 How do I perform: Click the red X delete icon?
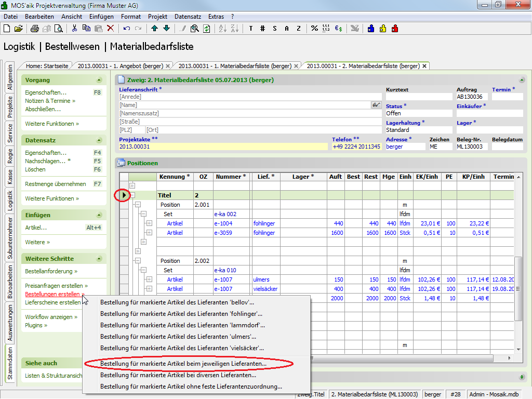click(x=110, y=29)
